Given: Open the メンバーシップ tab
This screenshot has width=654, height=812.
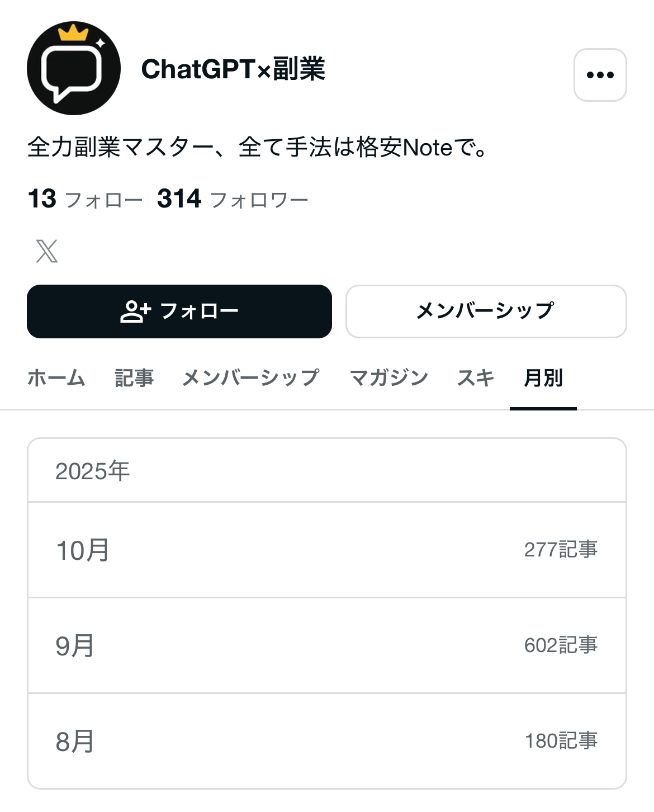Looking at the screenshot, I should [251, 378].
